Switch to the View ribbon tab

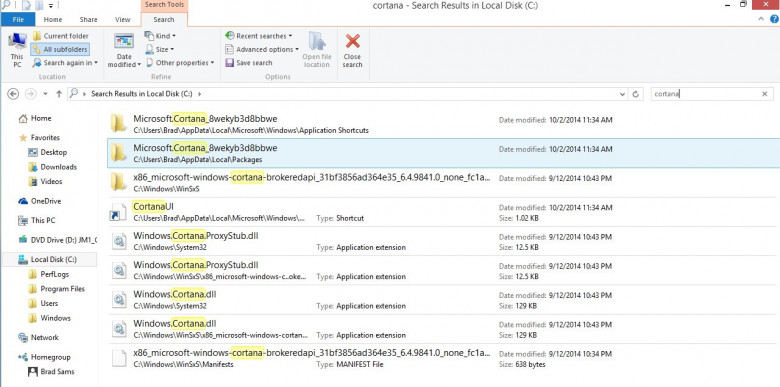(122, 19)
